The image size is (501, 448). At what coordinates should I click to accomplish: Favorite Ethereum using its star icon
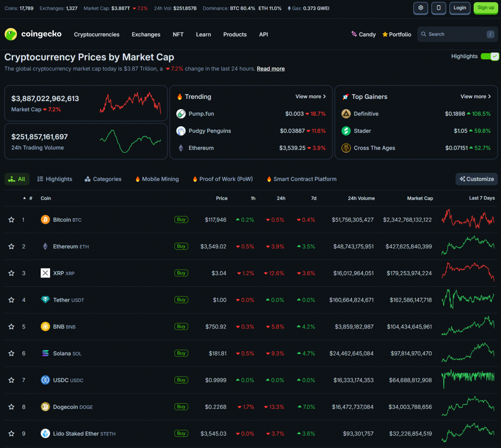point(11,246)
